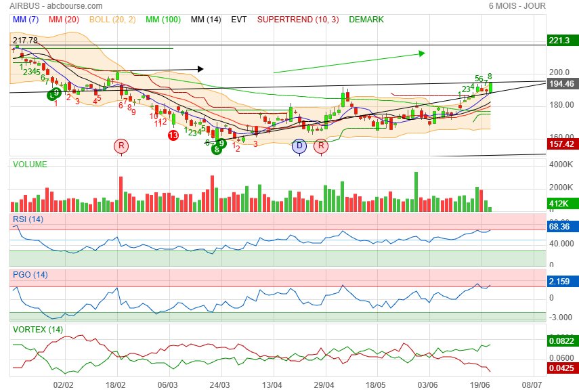579x392 pixels.
Task: Click the VOLUME panel label
Action: (x=30, y=165)
